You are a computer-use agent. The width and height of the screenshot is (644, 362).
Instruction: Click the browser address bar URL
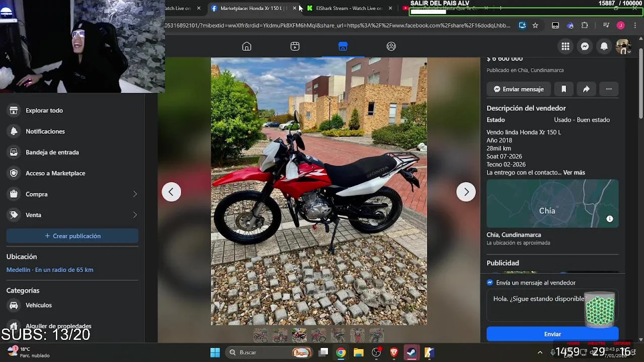[338, 25]
